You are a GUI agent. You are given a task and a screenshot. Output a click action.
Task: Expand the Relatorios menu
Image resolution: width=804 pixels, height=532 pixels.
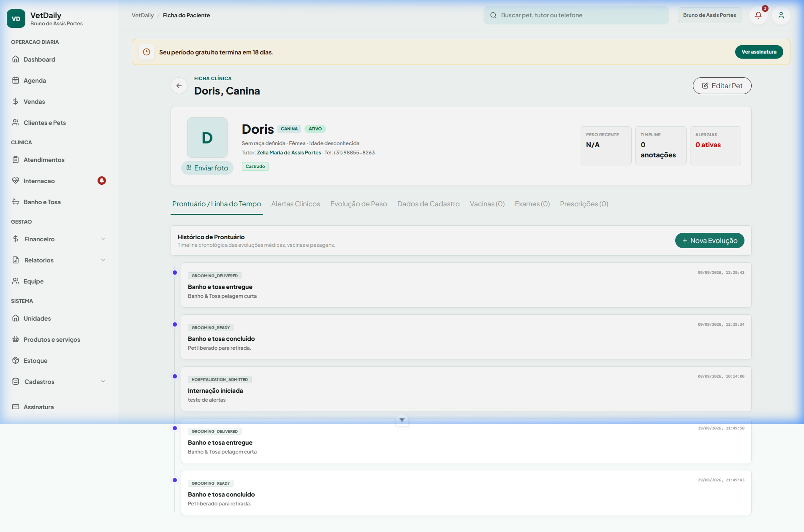pyautogui.click(x=59, y=260)
